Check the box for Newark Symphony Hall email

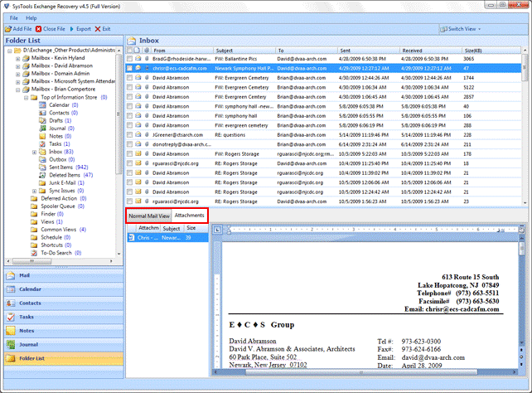click(129, 68)
